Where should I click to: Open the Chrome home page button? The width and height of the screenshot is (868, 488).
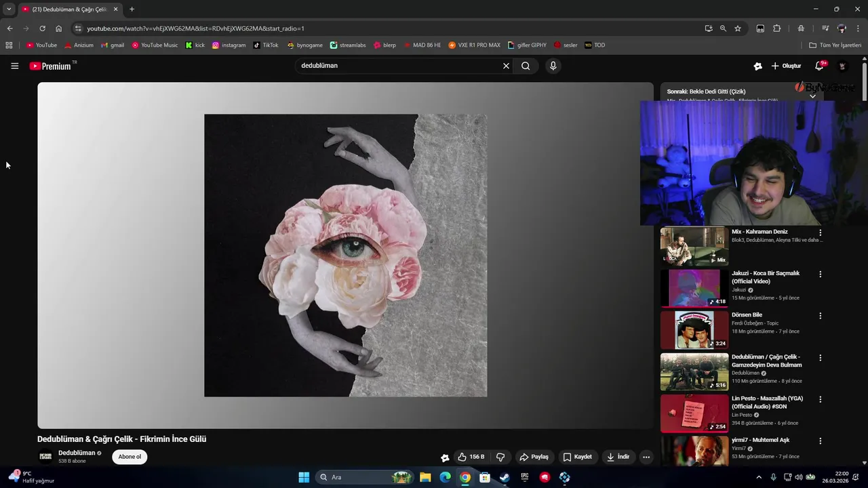pyautogui.click(x=58, y=28)
